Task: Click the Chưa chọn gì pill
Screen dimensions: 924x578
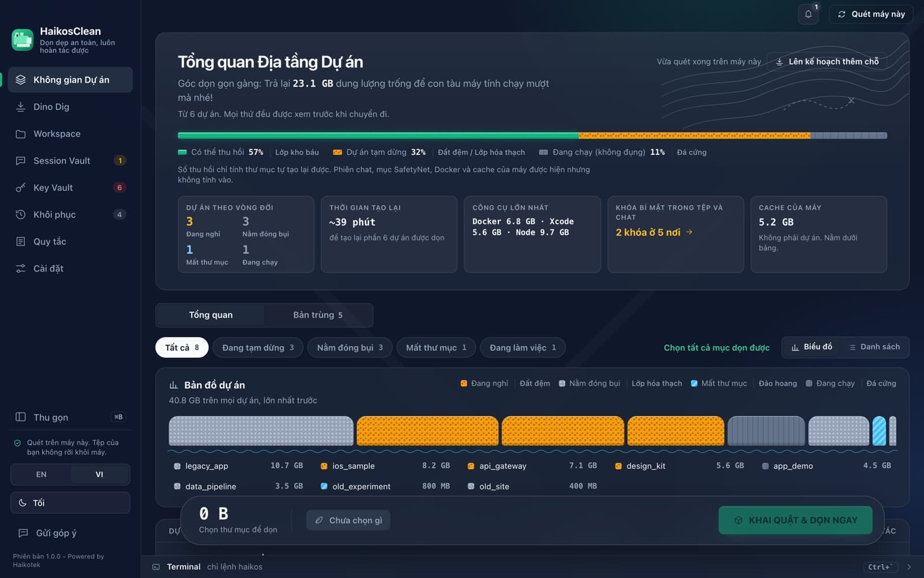Action: pyautogui.click(x=348, y=520)
